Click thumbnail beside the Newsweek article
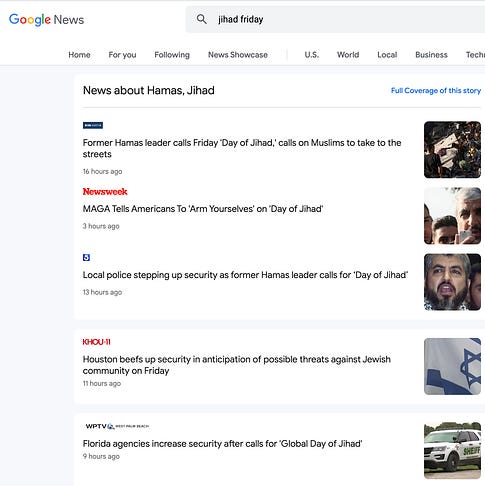485x486 pixels. tap(452, 216)
